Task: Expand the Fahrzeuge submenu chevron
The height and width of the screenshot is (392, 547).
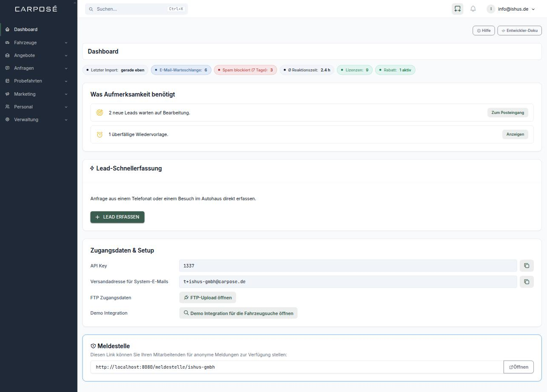Action: (x=66, y=43)
